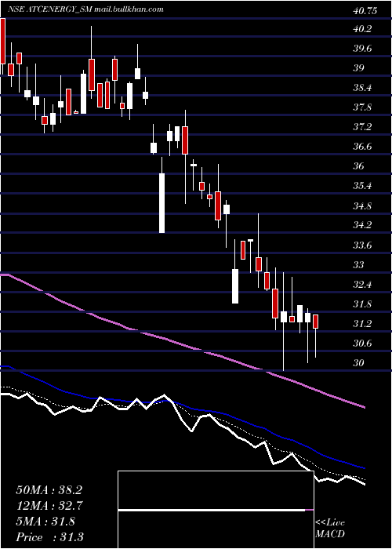Click the 33.6 price axis label

tap(362, 245)
